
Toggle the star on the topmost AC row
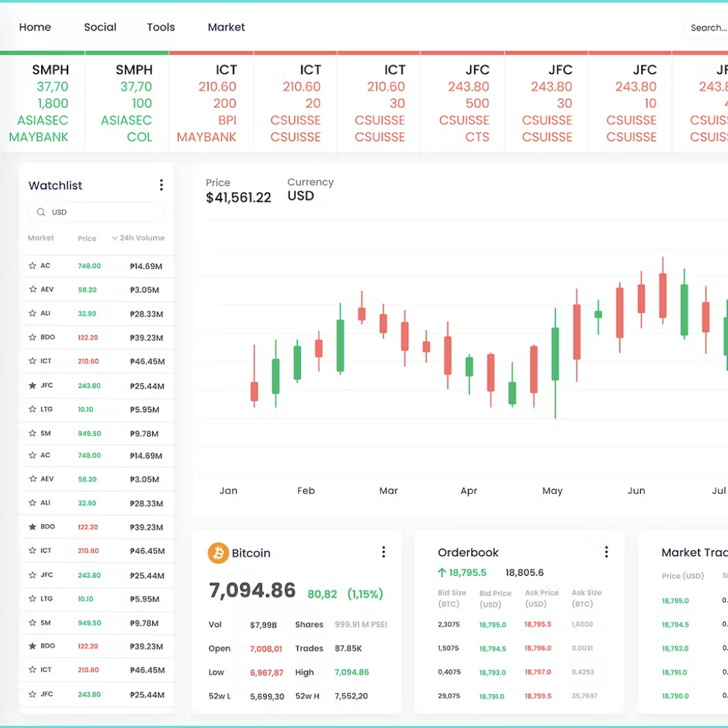32,265
